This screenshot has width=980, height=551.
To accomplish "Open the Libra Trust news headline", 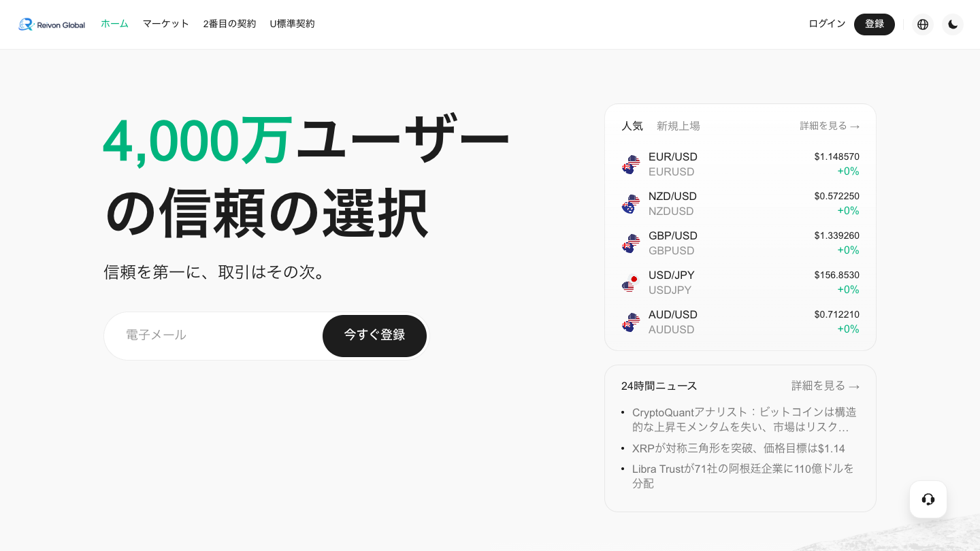I will [743, 476].
